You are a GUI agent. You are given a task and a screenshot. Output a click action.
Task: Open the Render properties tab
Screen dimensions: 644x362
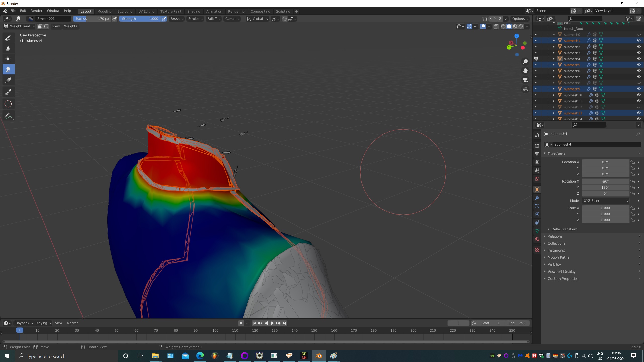click(x=537, y=145)
